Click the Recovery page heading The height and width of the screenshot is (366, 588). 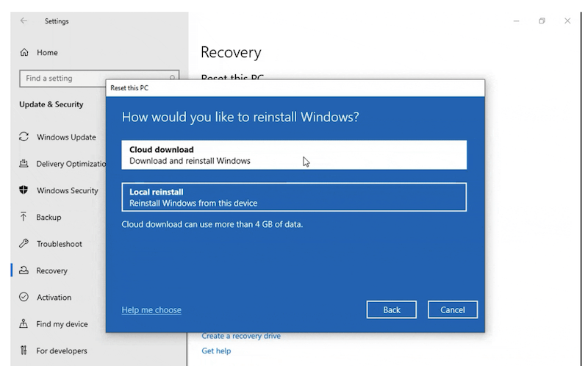[x=231, y=52]
